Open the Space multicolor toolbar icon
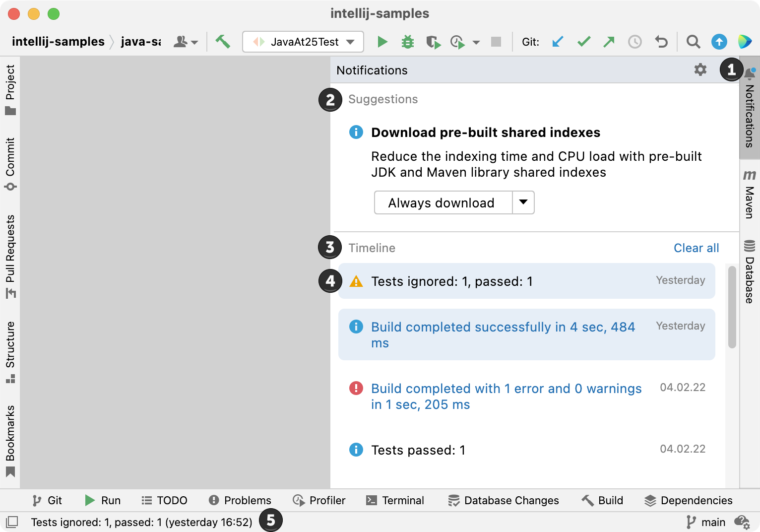 [745, 42]
